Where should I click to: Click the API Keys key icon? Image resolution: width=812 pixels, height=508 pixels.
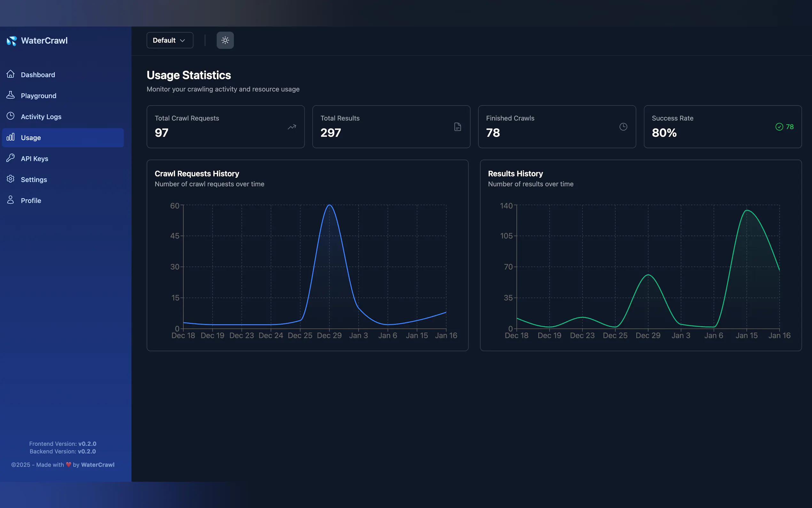tap(11, 158)
